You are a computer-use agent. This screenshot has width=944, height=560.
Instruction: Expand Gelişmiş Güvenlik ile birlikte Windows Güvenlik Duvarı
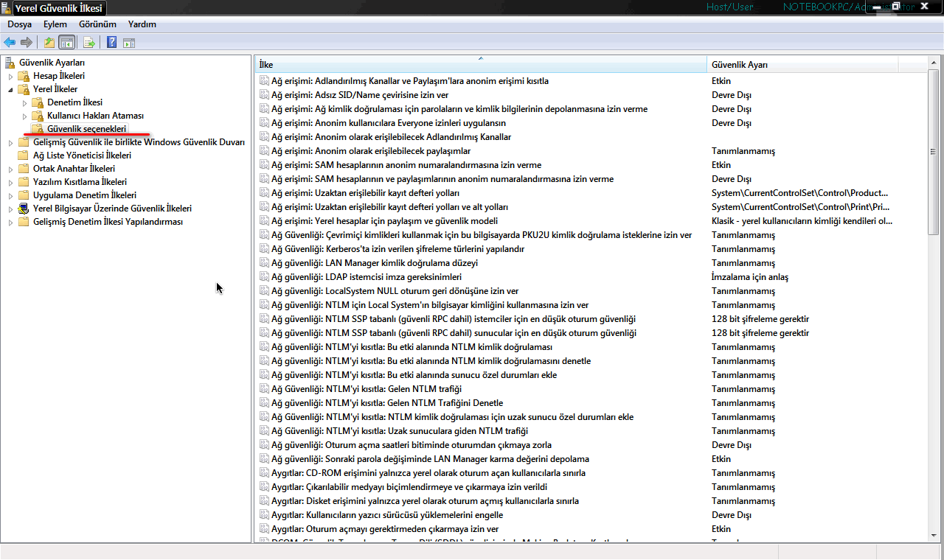[x=10, y=142]
